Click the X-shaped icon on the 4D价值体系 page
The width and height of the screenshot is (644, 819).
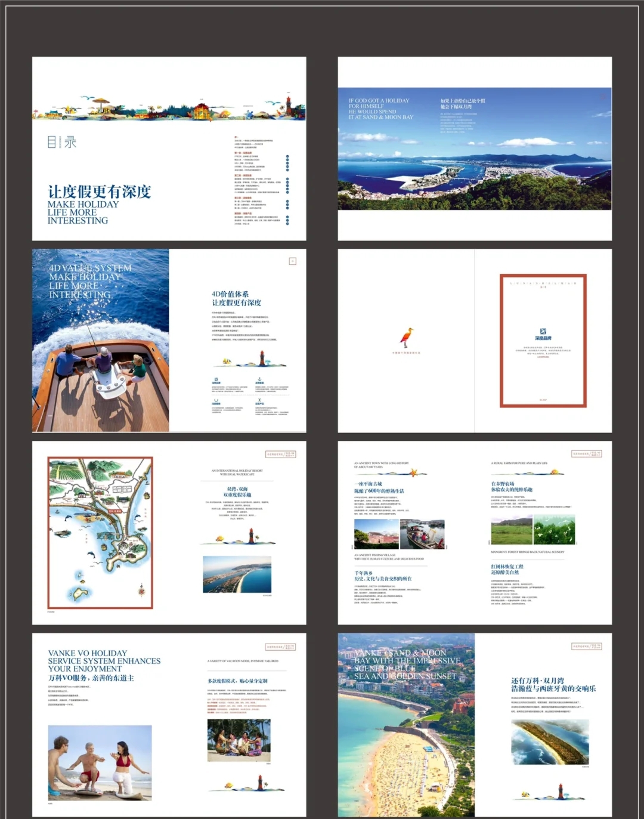(259, 400)
